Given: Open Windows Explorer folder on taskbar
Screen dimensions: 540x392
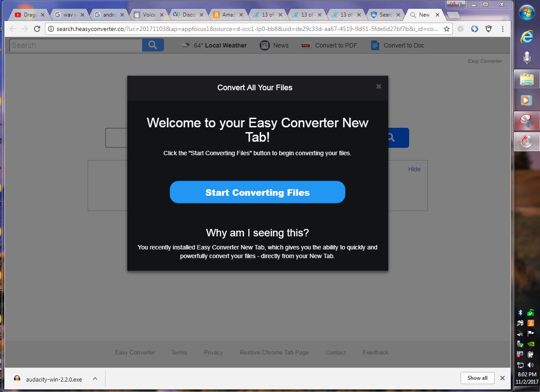Looking at the screenshot, I should (x=527, y=79).
